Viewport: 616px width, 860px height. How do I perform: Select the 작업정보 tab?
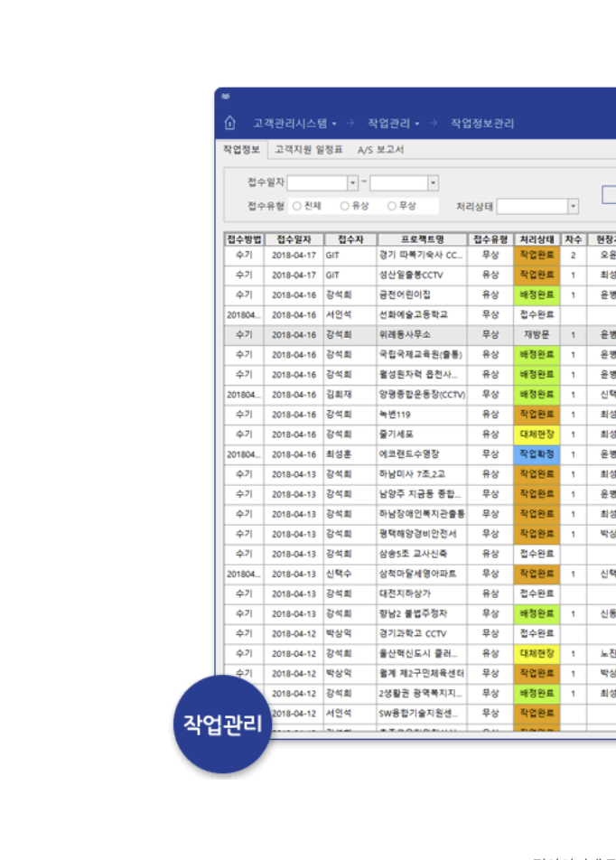tap(241, 149)
